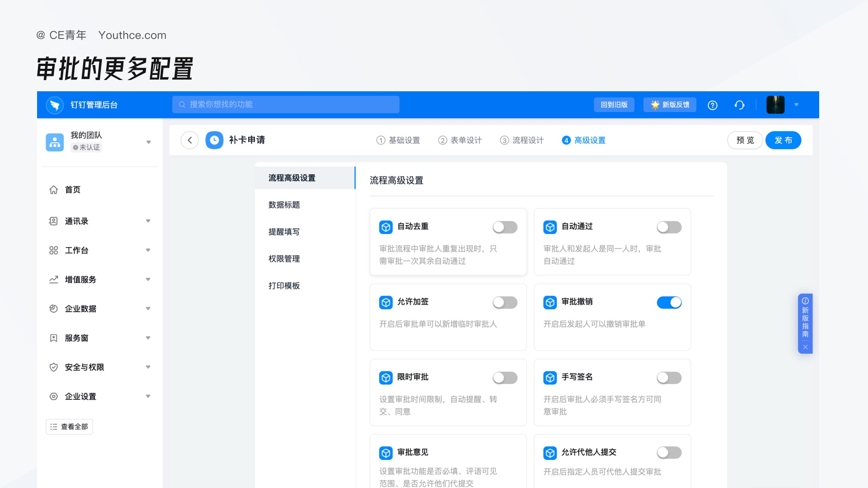Click the 限时审批 cube icon
This screenshot has height=488, width=868.
pos(386,378)
